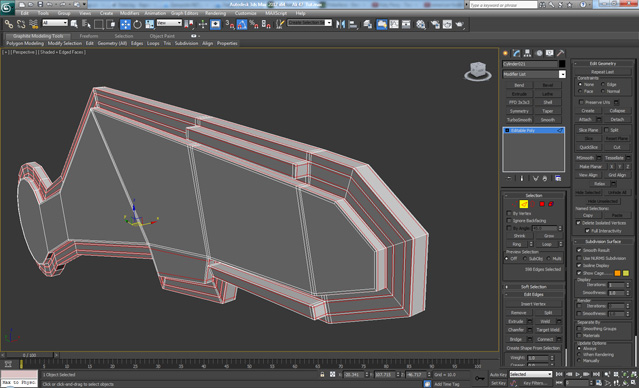This screenshot has width=639, height=388.
Task: Click the Mirror tool icon
Action: pyautogui.click(x=340, y=24)
